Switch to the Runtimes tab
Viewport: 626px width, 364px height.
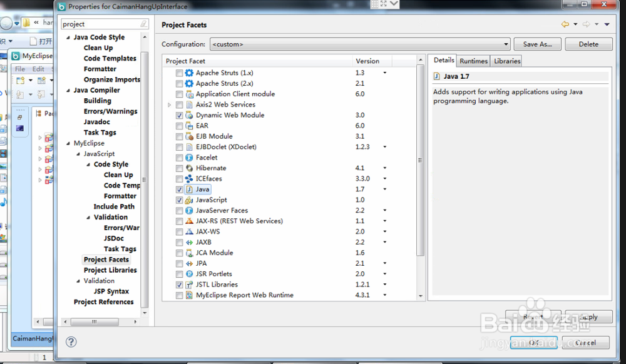473,61
